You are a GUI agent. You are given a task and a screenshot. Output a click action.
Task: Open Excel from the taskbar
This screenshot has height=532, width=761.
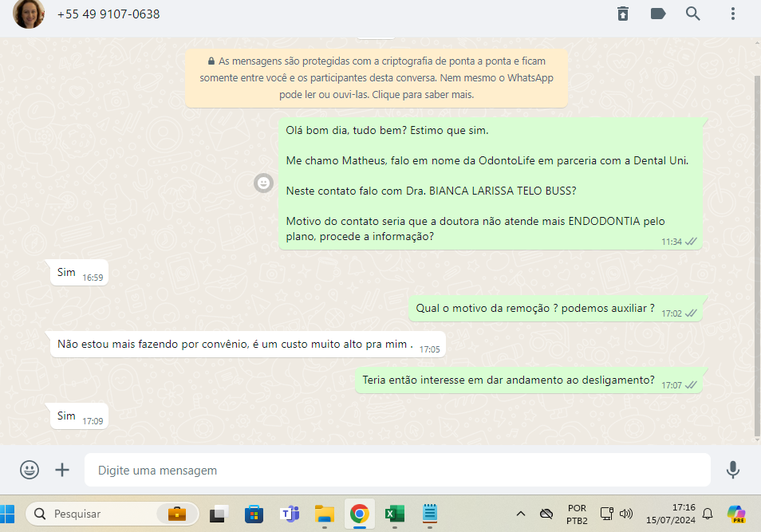click(x=394, y=514)
